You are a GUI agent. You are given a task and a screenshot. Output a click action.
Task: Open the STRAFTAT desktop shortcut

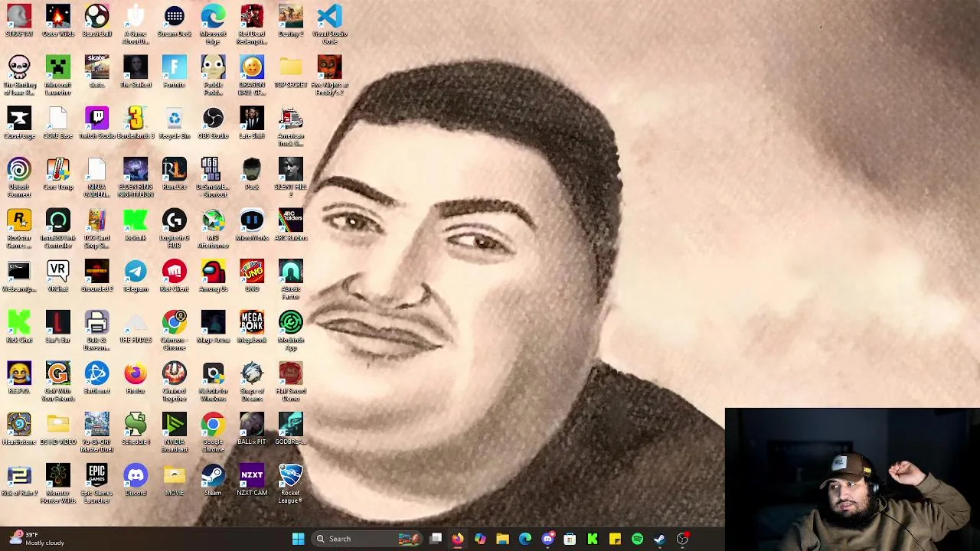point(19,21)
